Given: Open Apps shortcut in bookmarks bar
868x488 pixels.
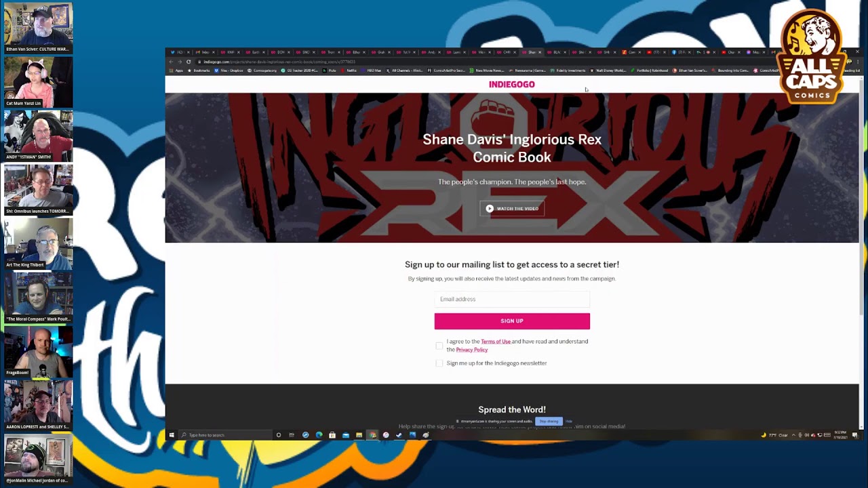Looking at the screenshot, I should click(176, 70).
